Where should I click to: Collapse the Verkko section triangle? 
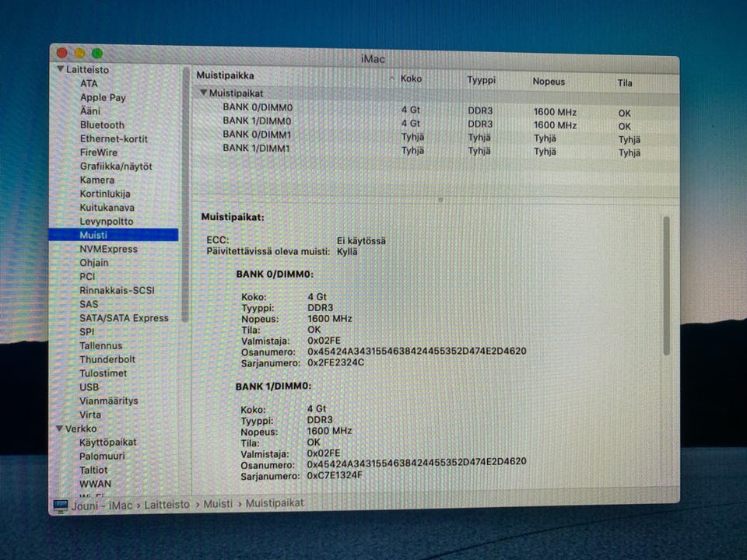(60, 428)
